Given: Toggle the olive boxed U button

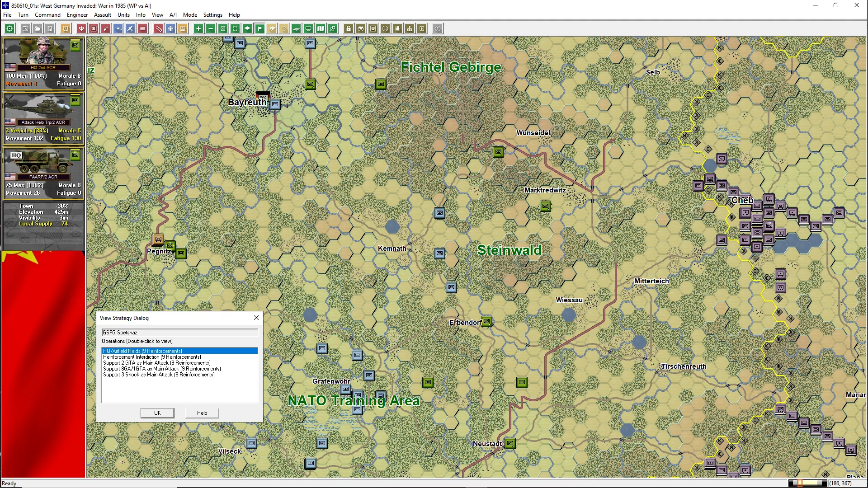Looking at the screenshot, I should 373,28.
